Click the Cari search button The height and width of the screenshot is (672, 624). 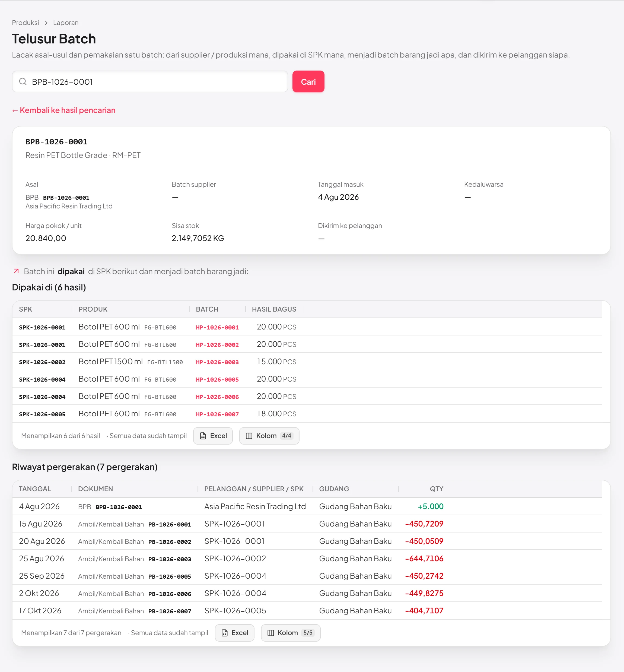(308, 81)
